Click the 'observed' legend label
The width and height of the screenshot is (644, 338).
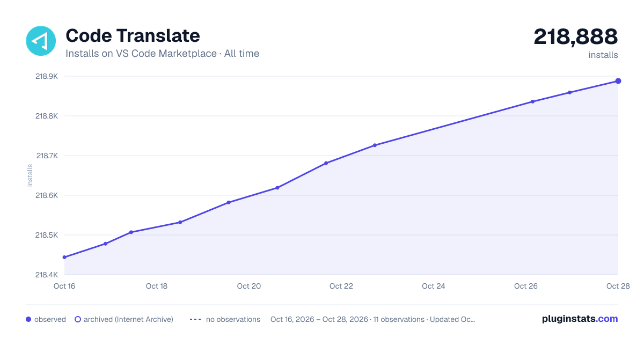tap(50, 319)
